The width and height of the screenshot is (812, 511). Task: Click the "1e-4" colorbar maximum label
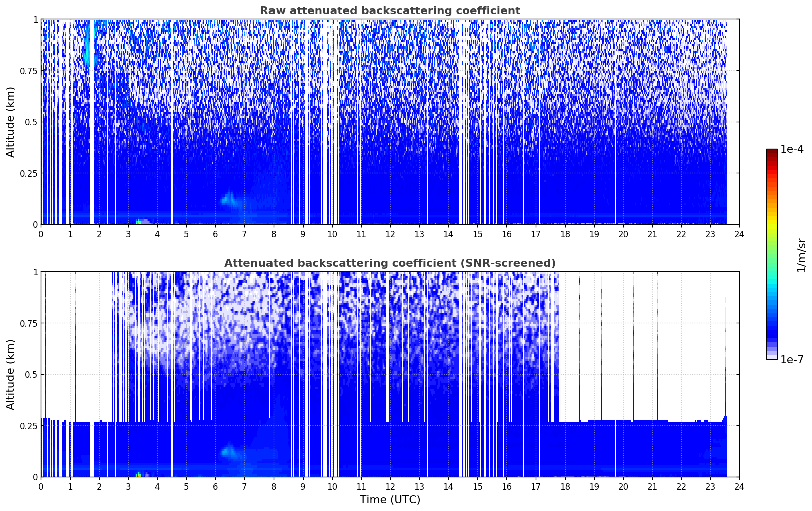(x=792, y=149)
